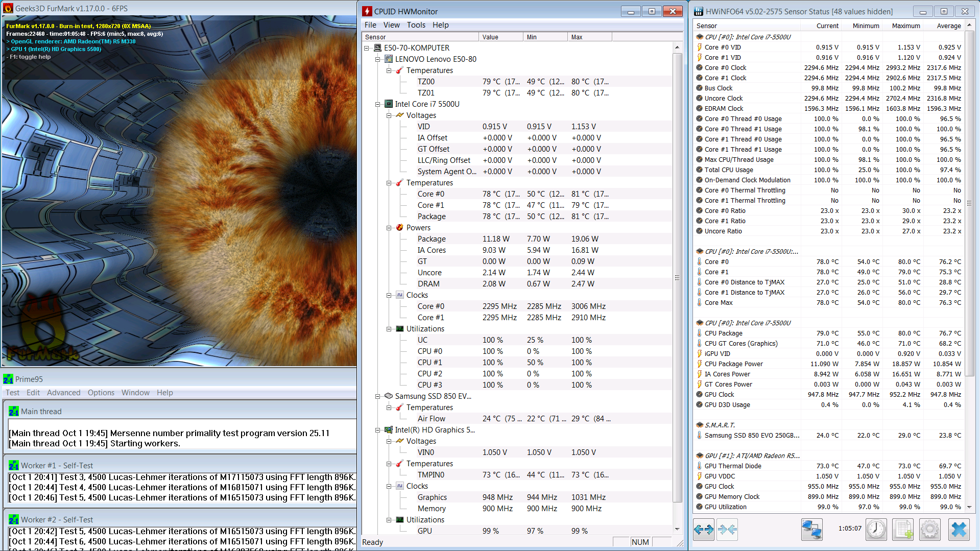Click HWMonitor Max column header

590,37
